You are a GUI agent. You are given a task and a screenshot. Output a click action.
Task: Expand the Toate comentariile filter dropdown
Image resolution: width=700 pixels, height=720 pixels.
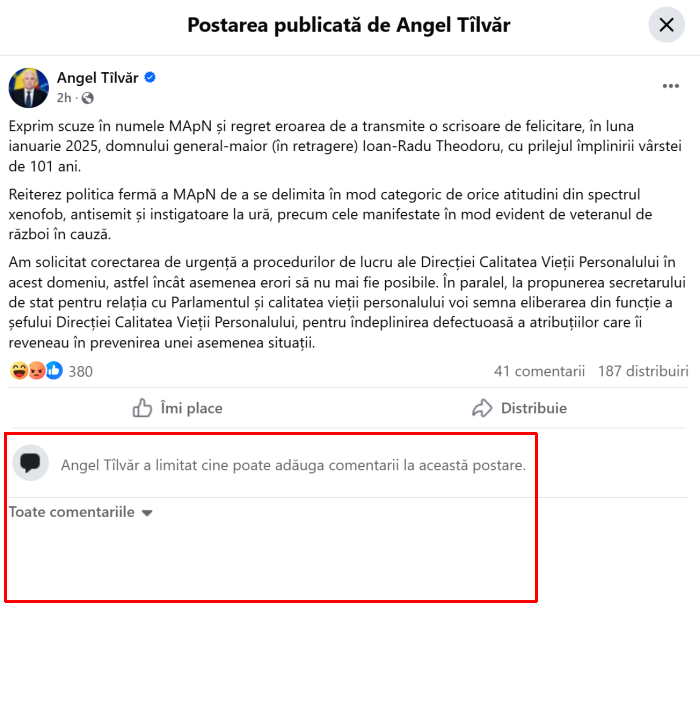(x=80, y=512)
